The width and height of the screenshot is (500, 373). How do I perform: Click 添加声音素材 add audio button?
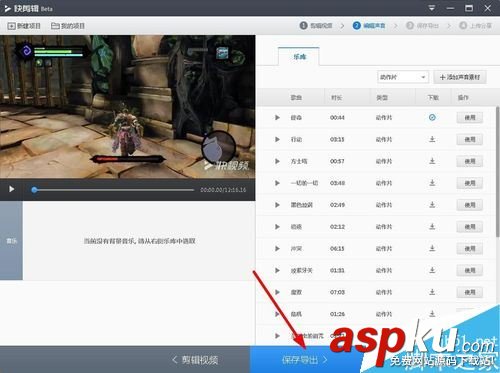(460, 77)
